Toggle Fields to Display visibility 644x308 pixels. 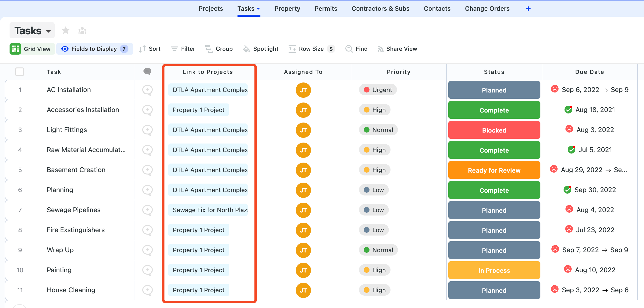(95, 49)
